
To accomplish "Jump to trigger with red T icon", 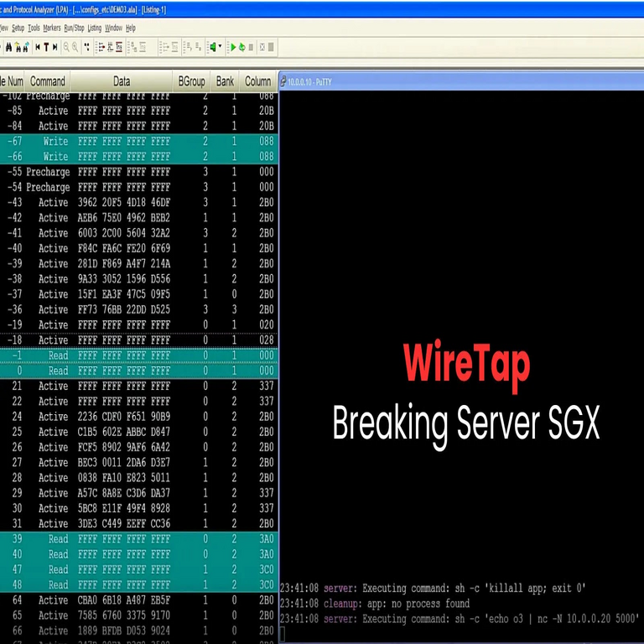I will click(46, 48).
